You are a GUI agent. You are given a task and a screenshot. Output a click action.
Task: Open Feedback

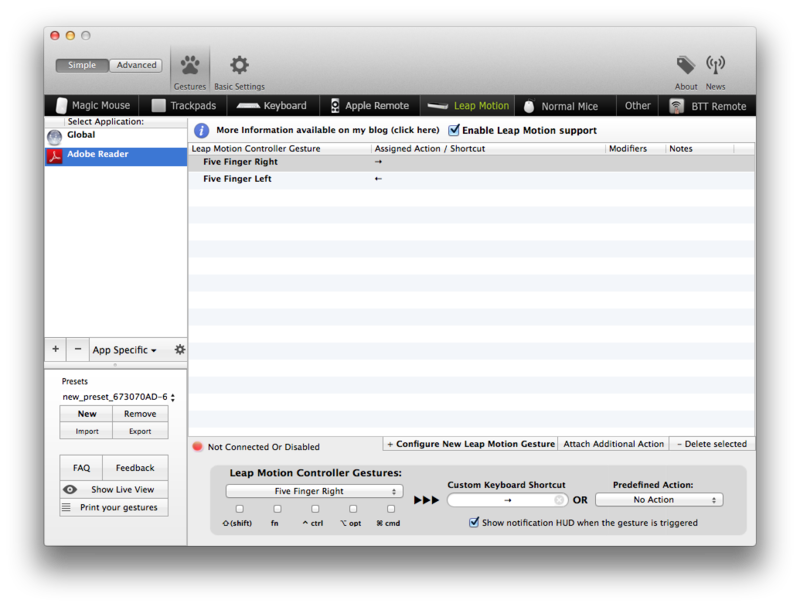pyautogui.click(x=135, y=468)
